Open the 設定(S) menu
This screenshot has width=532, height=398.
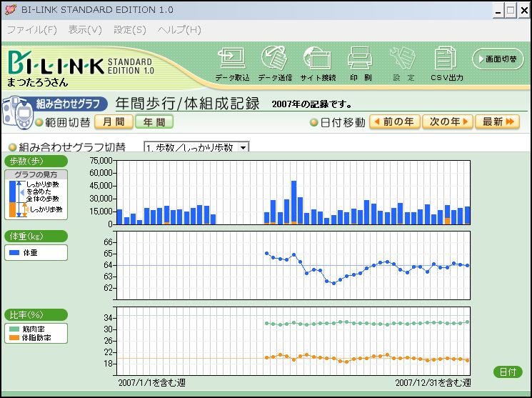pyautogui.click(x=129, y=30)
